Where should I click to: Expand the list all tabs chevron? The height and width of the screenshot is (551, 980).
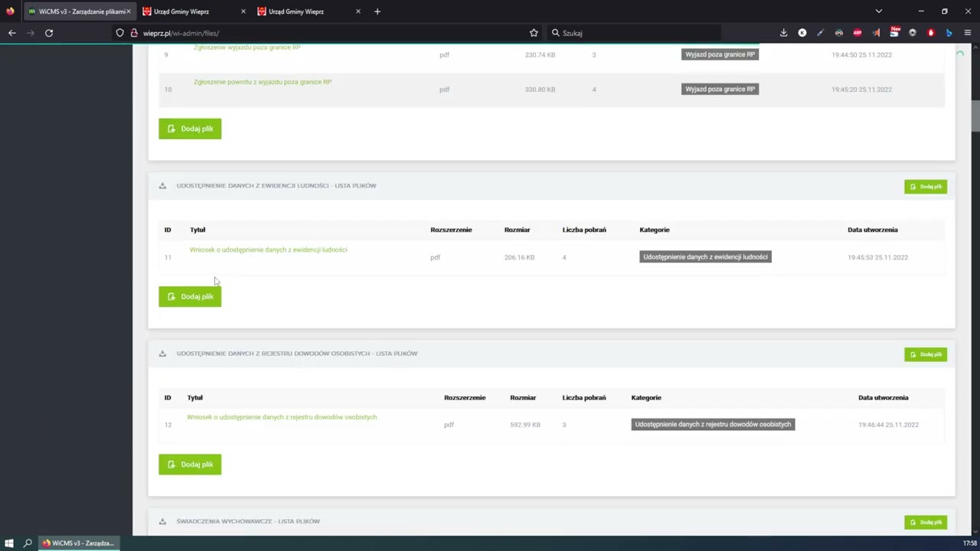click(878, 11)
